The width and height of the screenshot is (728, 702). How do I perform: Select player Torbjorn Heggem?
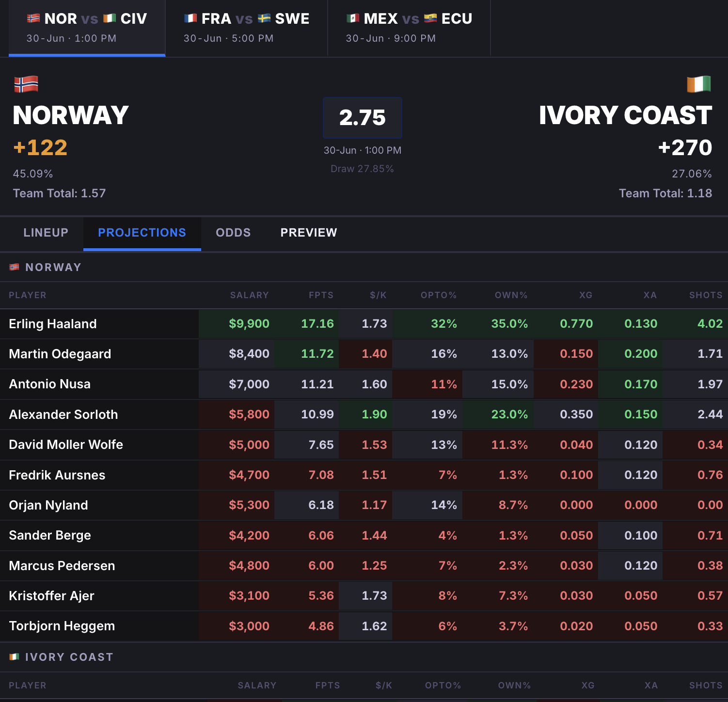click(62, 626)
